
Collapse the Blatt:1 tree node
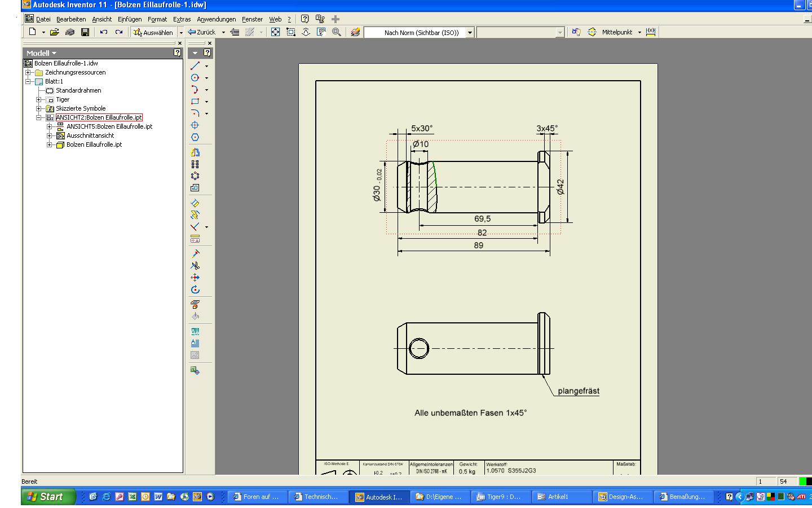27,81
